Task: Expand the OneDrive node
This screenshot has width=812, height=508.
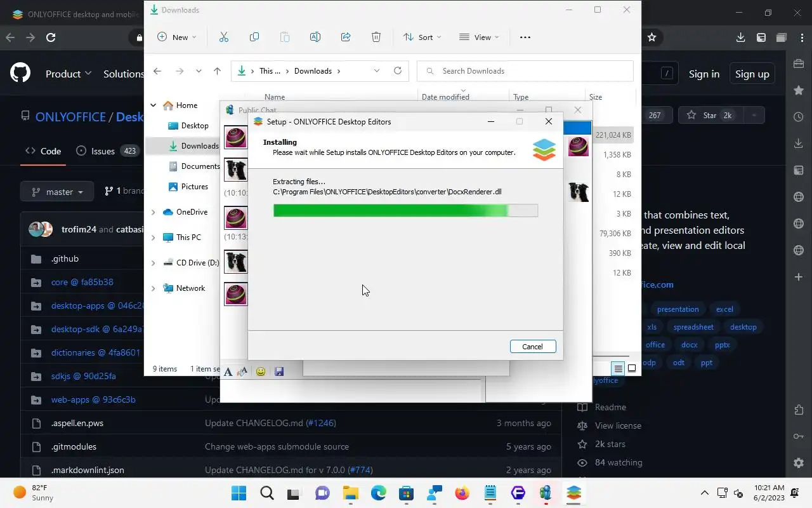Action: 154,212
